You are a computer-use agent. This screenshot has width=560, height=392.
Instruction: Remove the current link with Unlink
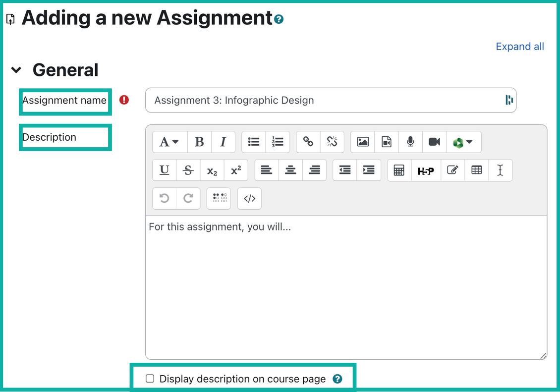(332, 142)
